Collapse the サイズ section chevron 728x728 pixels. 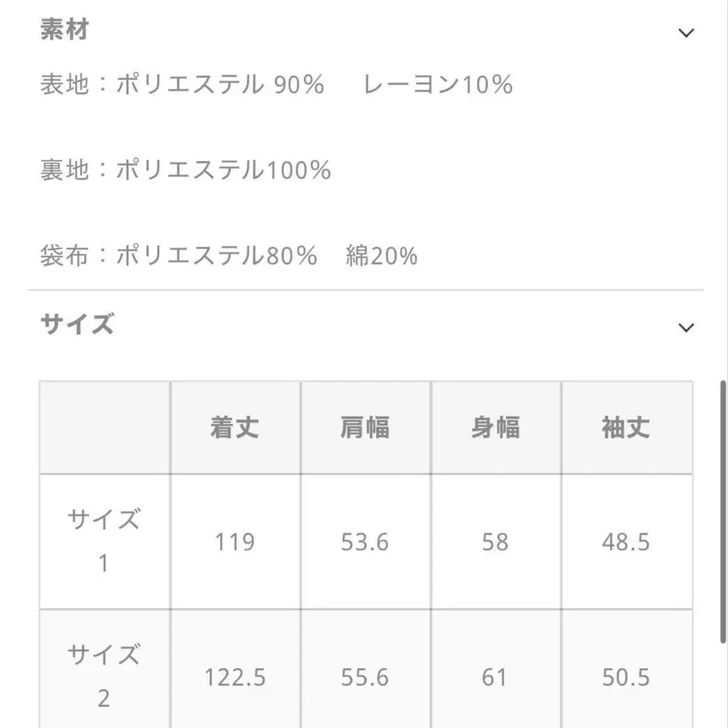687,328
